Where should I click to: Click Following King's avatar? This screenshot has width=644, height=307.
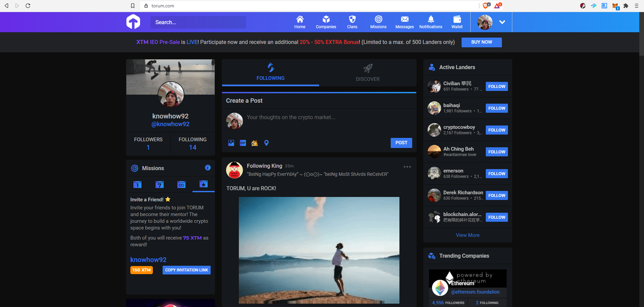[x=234, y=170]
